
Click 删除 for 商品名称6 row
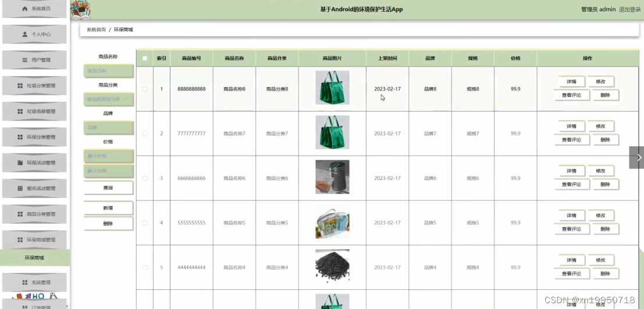coord(605,185)
